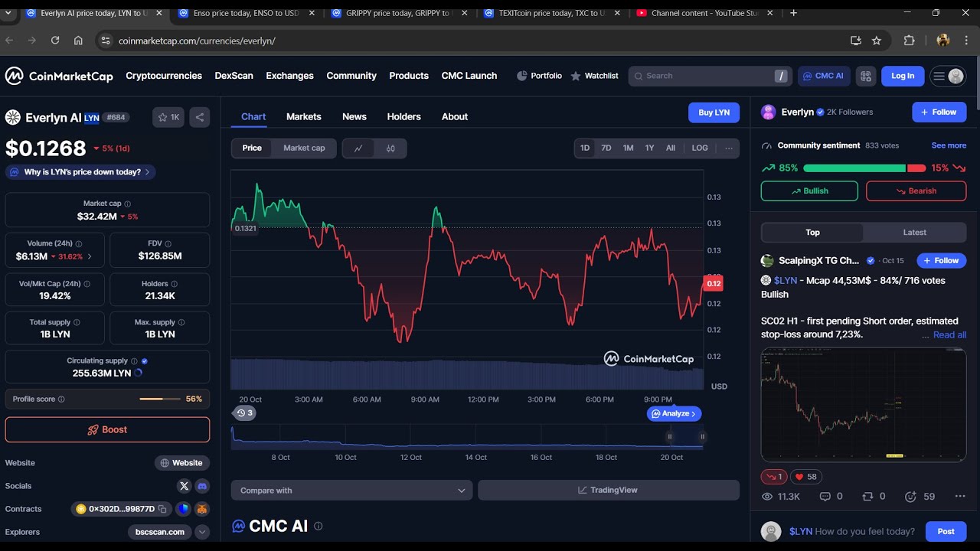Click the CoinMarketCap search field
Viewport: 980px width, 551px height.
click(710, 76)
